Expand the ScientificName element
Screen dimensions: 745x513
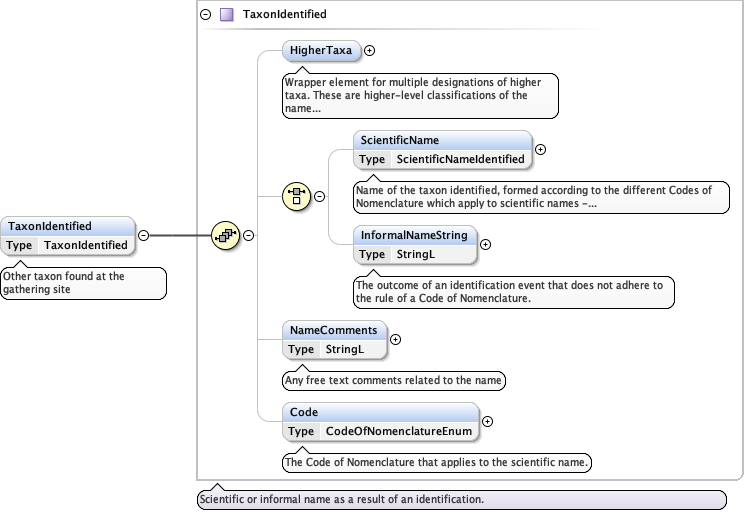coord(541,149)
